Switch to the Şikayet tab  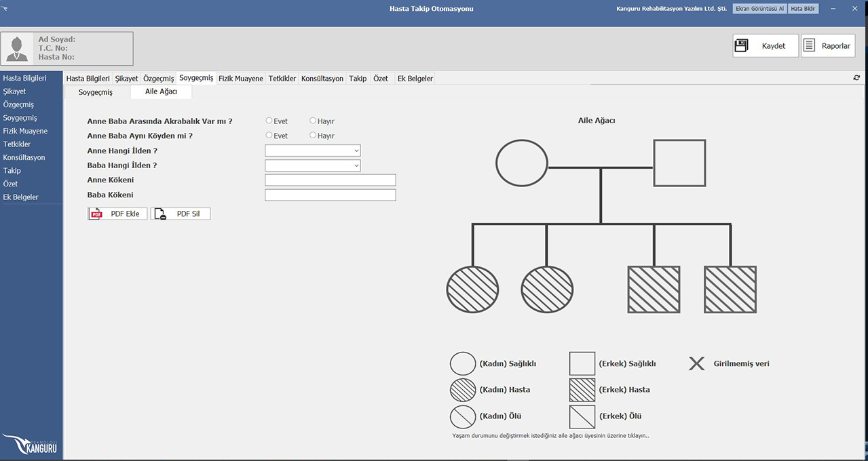point(126,79)
